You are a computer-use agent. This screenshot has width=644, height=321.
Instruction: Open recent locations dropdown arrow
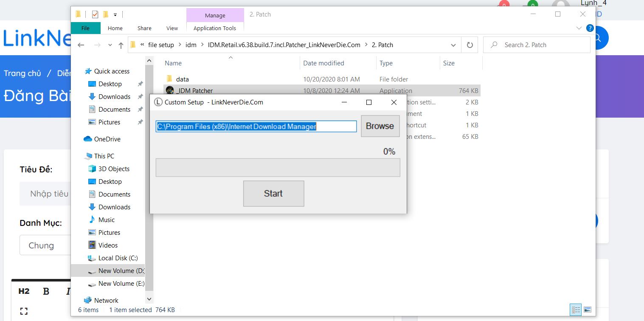pos(110,45)
